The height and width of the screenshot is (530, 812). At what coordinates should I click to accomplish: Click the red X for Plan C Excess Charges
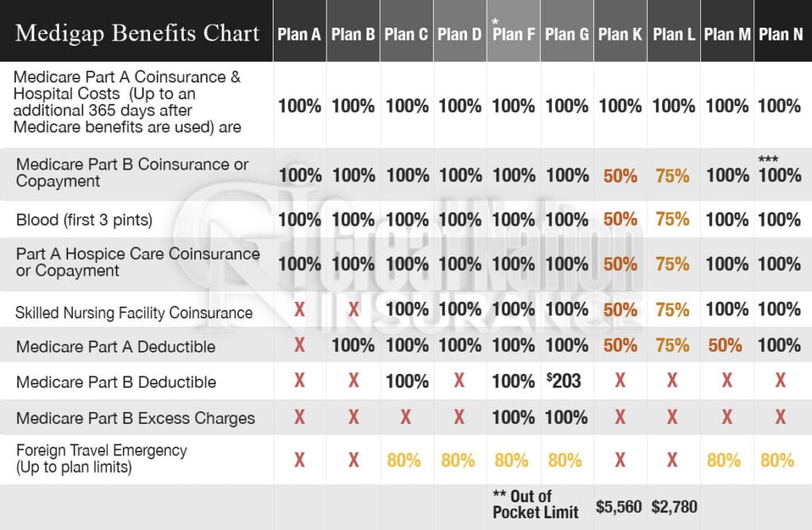tap(406, 417)
